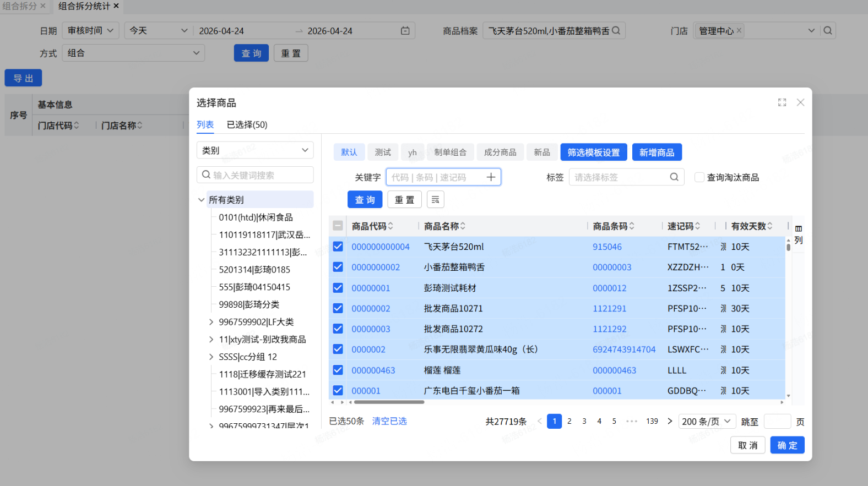
Task: Select the 制单组合 filter template tab
Action: (450, 152)
